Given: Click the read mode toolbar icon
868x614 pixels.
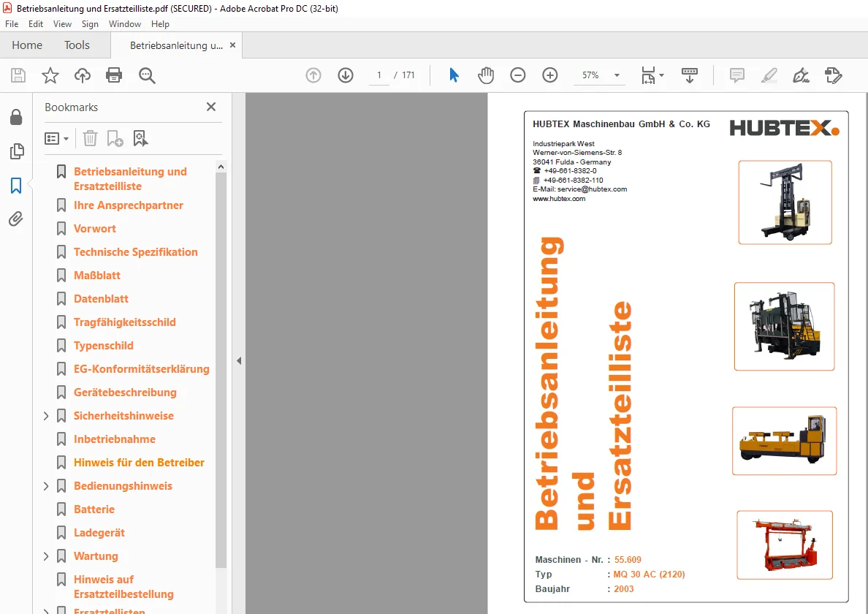Looking at the screenshot, I should pyautogui.click(x=689, y=75).
